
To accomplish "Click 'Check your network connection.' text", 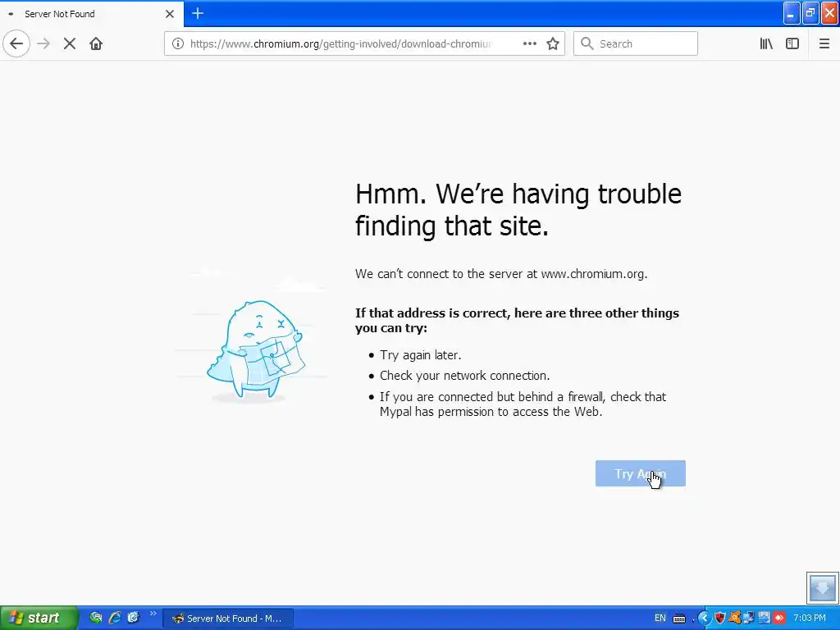I will tap(464, 376).
